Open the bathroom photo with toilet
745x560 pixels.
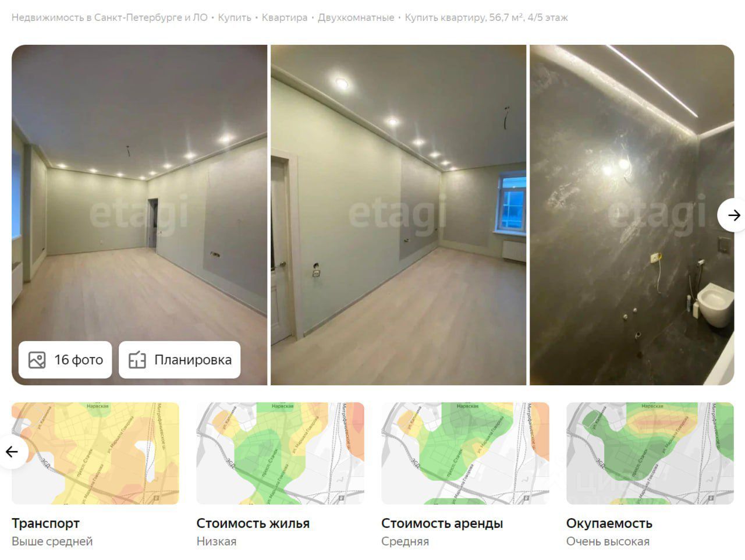click(x=632, y=215)
